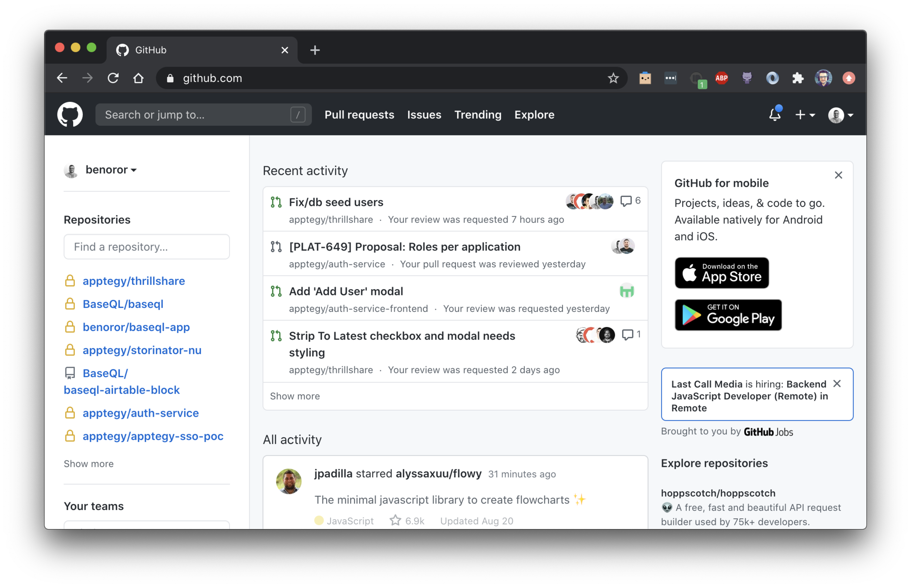Star the alyssaxuu/flowy repository
Image resolution: width=911 pixels, height=588 pixels.
395,520
